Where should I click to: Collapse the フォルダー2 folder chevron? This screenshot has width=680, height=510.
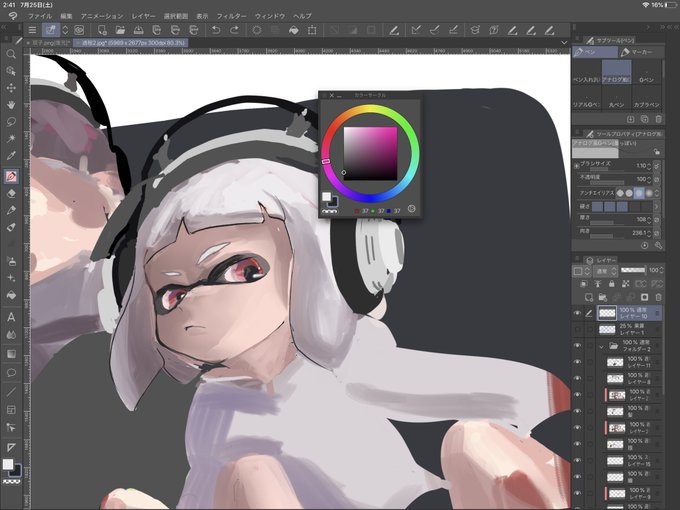click(602, 347)
